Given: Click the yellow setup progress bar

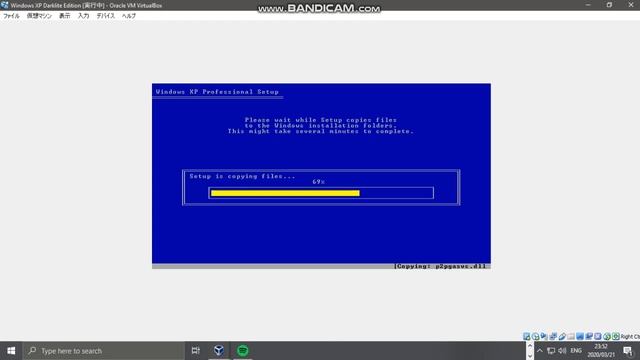Looking at the screenshot, I should (285, 193).
